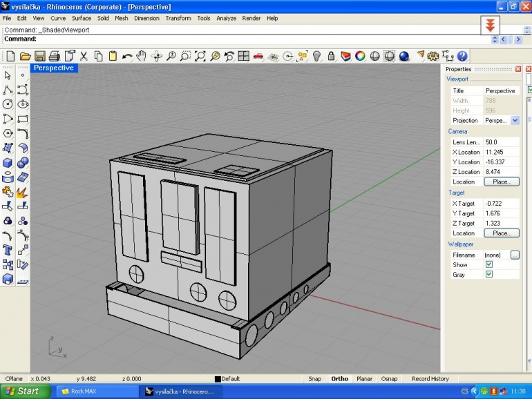Click the Y Target value 1.676

coord(502,213)
